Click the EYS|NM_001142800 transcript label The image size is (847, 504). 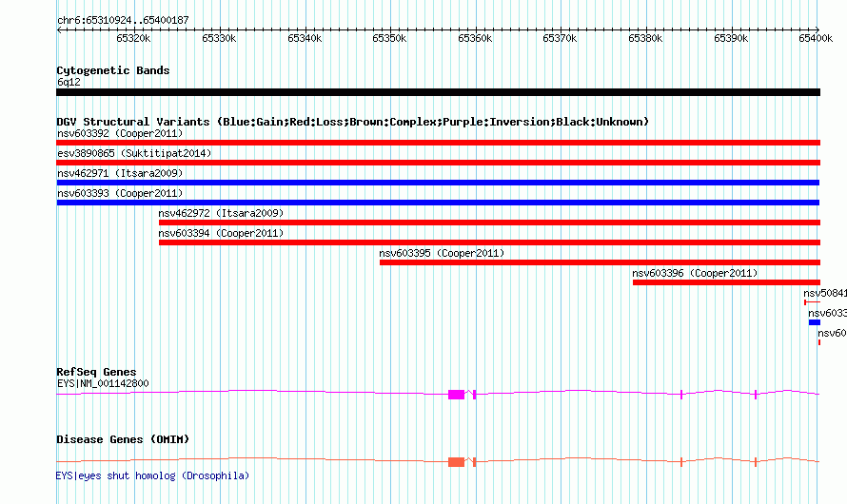[x=103, y=383]
